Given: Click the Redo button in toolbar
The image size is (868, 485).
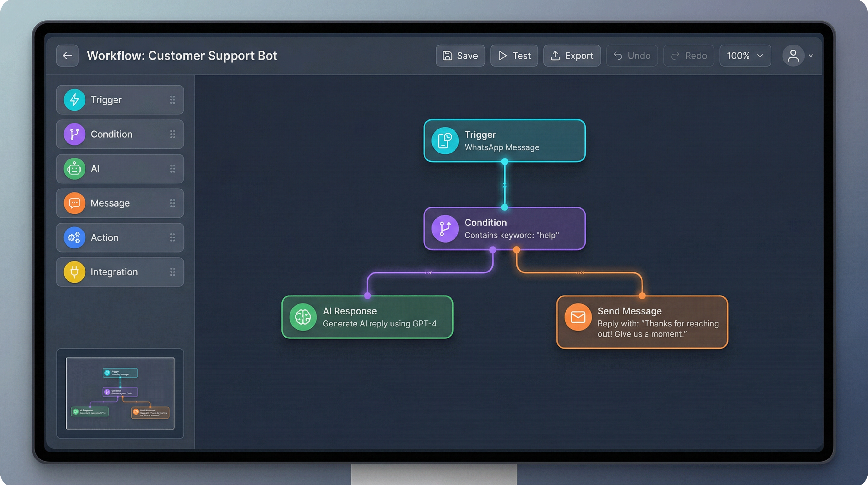Looking at the screenshot, I should click(689, 55).
